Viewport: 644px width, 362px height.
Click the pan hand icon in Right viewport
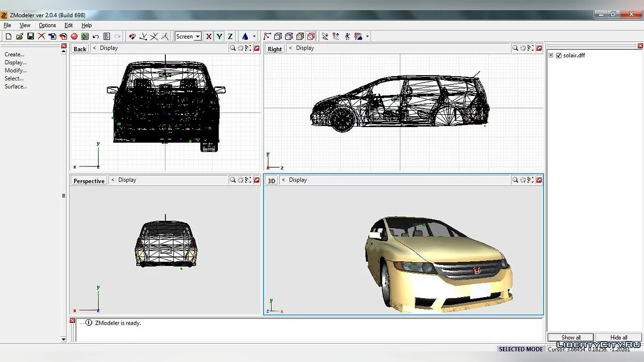pyautogui.click(x=523, y=48)
